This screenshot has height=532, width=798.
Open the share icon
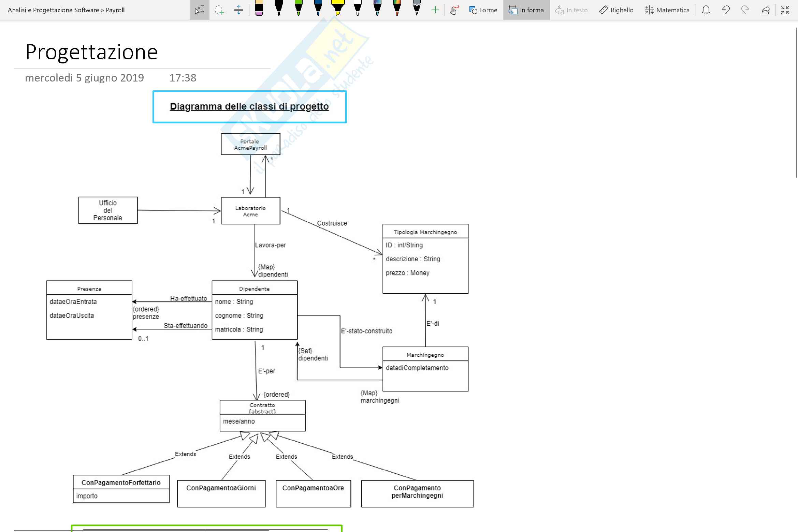point(765,10)
